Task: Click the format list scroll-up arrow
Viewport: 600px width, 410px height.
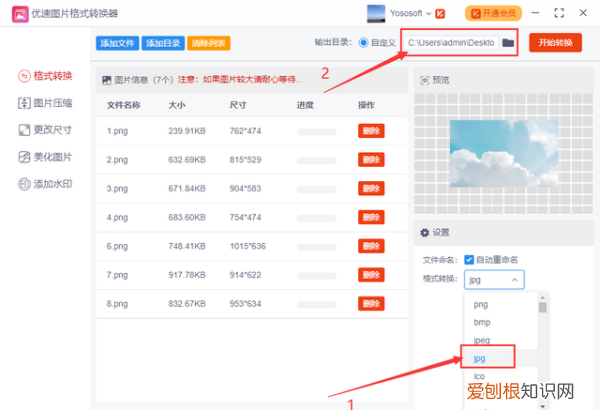Action: pyautogui.click(x=542, y=297)
